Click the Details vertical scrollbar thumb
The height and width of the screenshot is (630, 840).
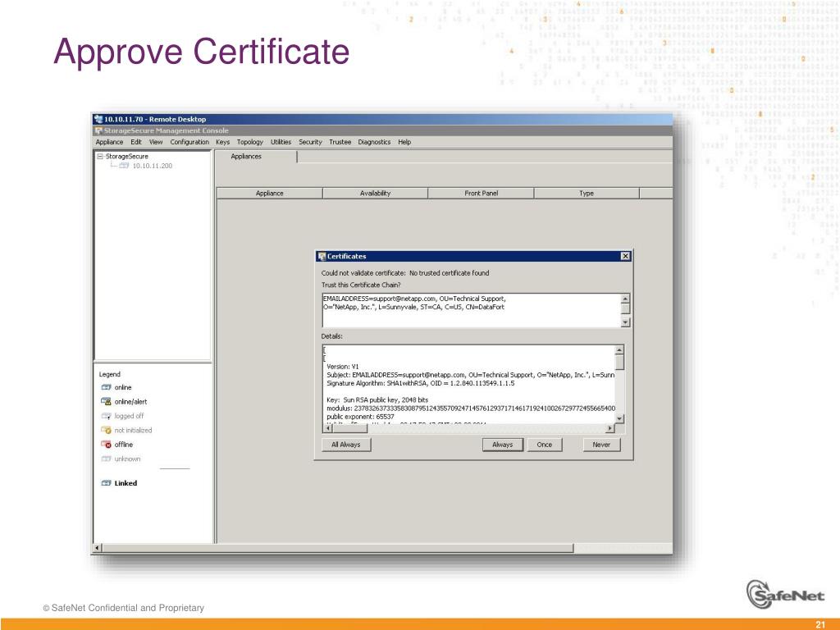click(619, 362)
